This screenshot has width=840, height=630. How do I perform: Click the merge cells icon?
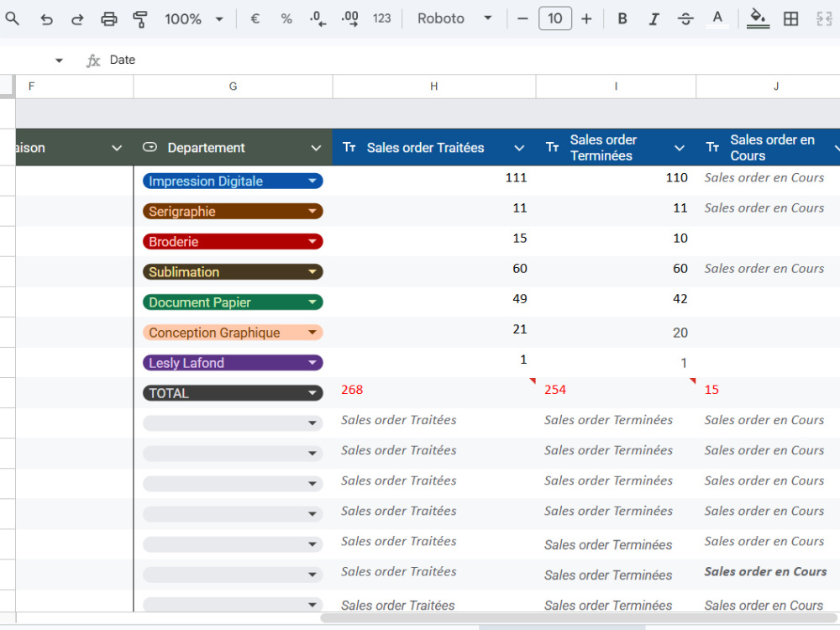pos(823,18)
